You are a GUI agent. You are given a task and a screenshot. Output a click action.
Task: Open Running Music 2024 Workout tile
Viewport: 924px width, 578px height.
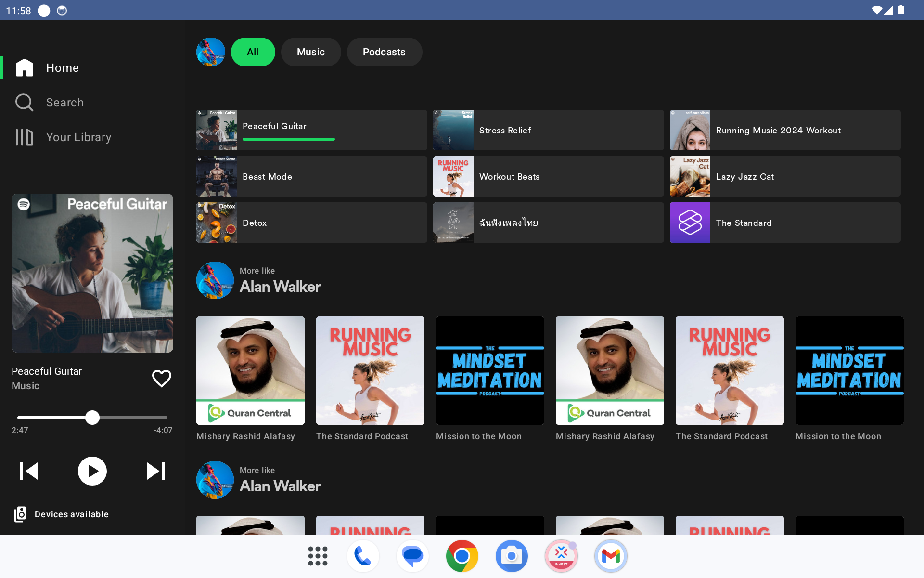coord(785,130)
